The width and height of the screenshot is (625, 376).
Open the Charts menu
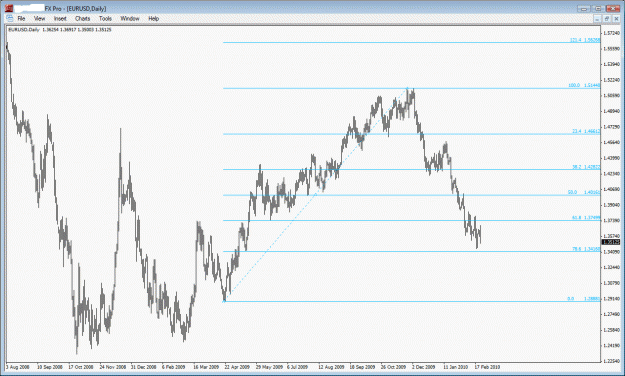(82, 19)
